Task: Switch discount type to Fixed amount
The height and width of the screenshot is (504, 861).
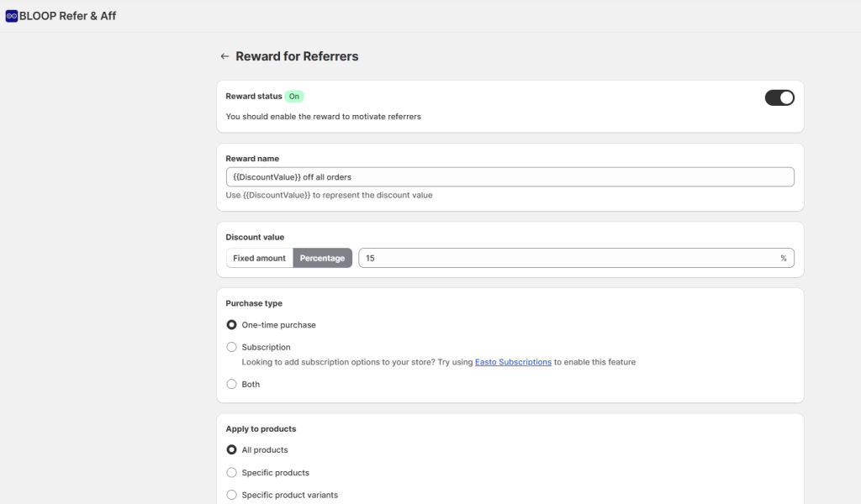Action: [259, 258]
